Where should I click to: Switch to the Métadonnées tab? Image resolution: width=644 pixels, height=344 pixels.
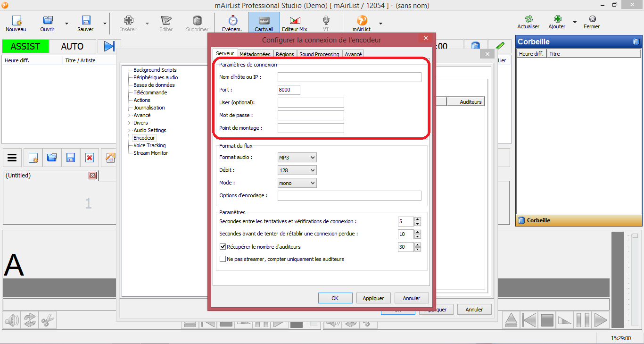point(255,54)
